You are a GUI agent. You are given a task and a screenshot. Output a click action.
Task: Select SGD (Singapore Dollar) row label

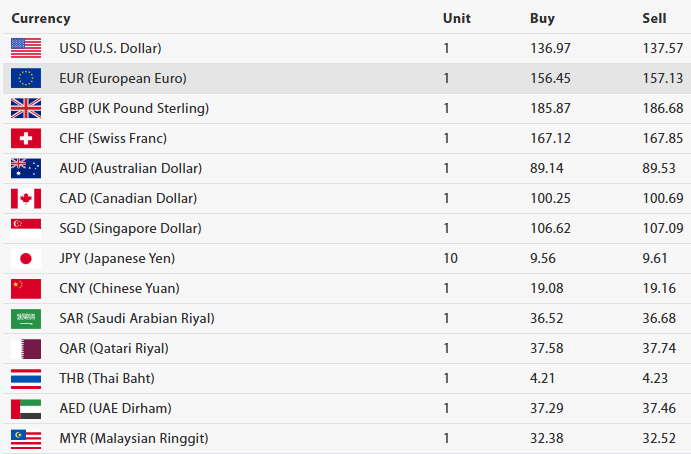coord(128,228)
